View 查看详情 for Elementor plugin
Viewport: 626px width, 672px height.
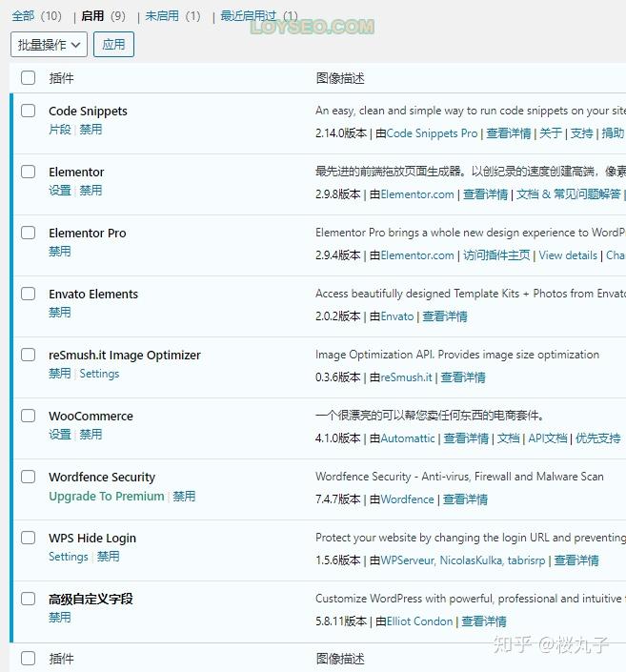(x=486, y=194)
